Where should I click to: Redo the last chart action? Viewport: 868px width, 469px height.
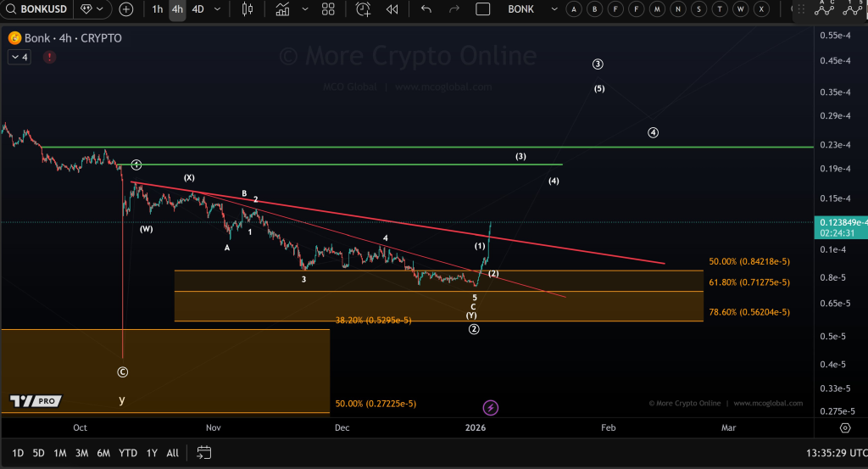[454, 8]
